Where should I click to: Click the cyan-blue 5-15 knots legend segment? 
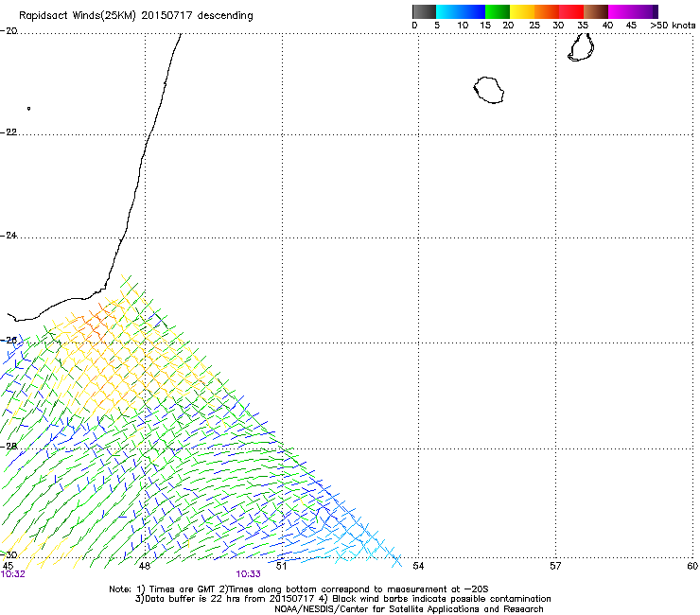[x=461, y=11]
